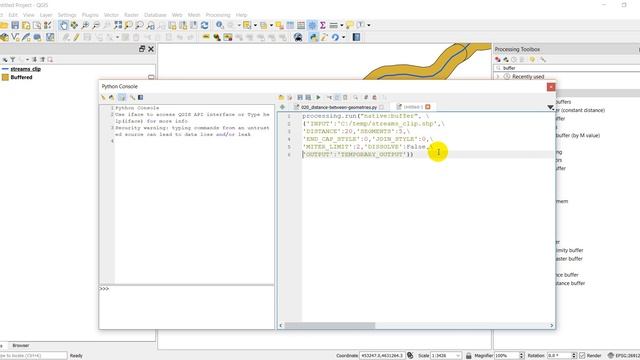Run the script with the play icon
The height and width of the screenshot is (360, 640).
click(318, 98)
